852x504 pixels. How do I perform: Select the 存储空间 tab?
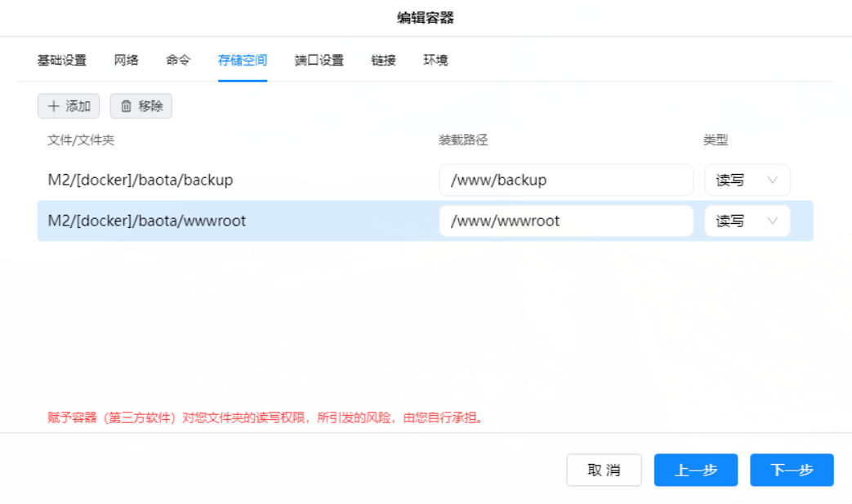click(243, 60)
